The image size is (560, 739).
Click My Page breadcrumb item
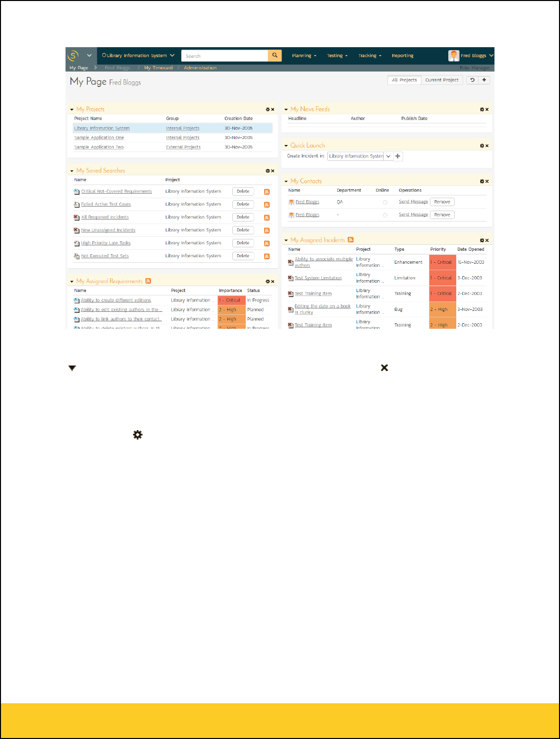click(x=78, y=68)
